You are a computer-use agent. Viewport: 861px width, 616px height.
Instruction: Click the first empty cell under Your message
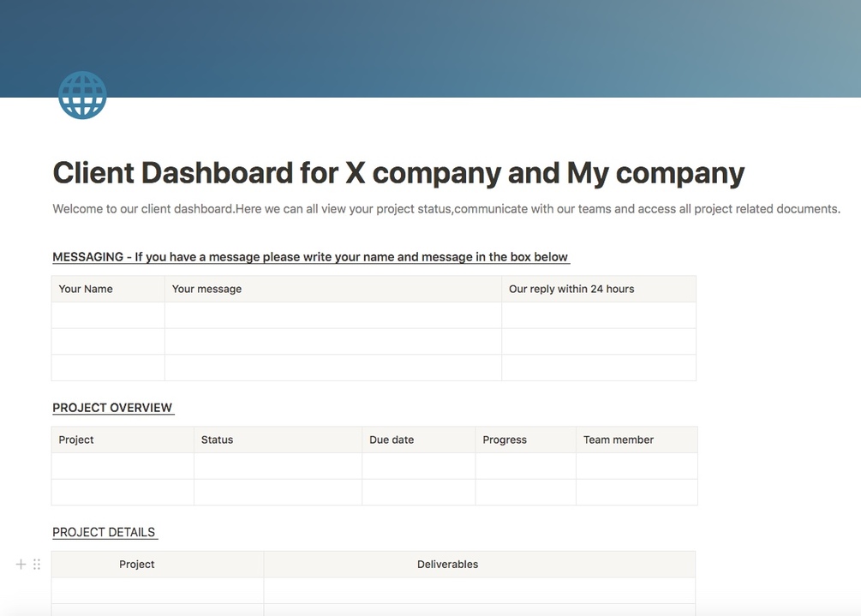332,315
